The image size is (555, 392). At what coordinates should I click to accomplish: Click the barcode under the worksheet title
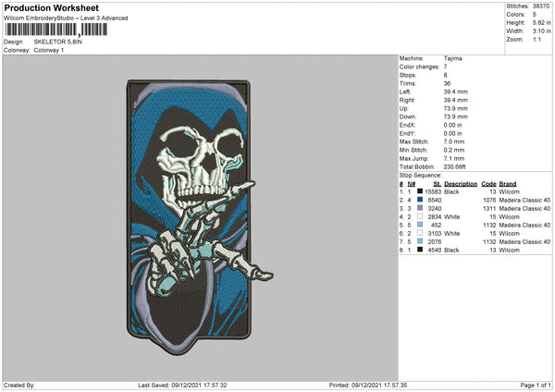pyautogui.click(x=55, y=30)
